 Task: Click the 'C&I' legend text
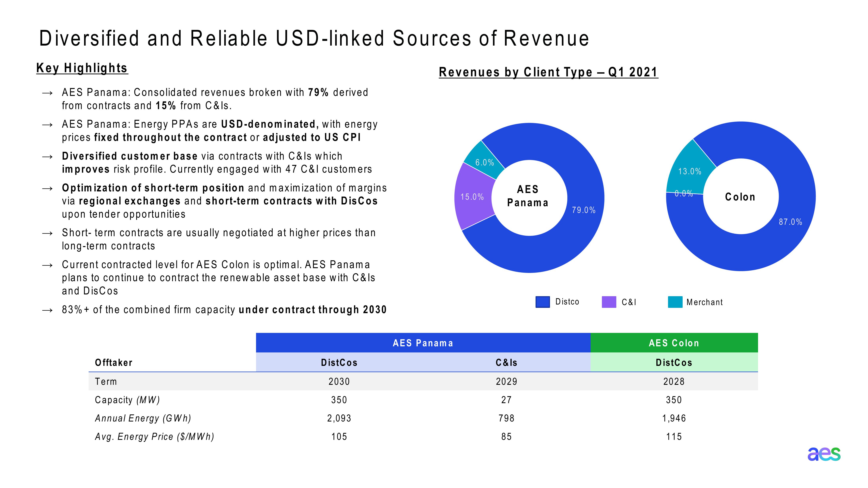point(629,302)
